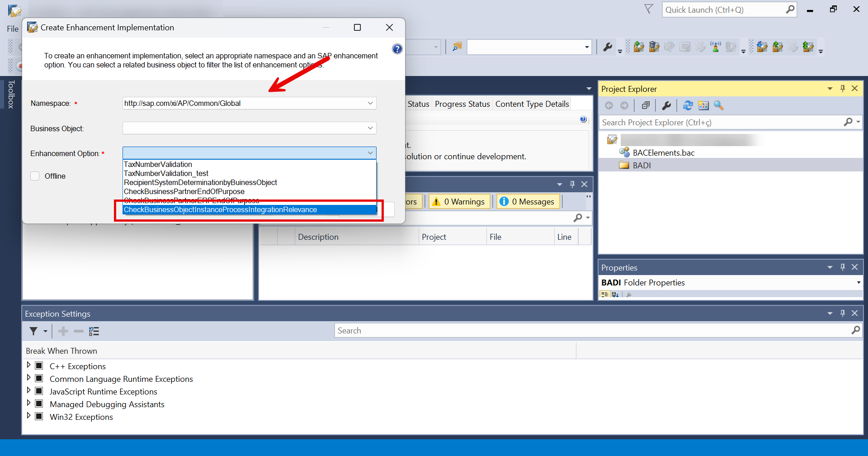Click the help icon in the dialog
Image resolution: width=868 pixels, height=456 pixels.
397,49
